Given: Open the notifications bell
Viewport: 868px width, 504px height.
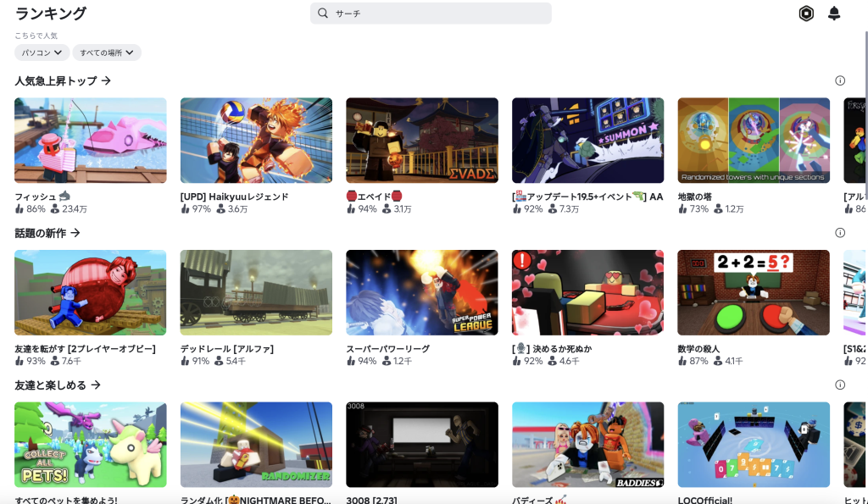Looking at the screenshot, I should click(x=834, y=14).
